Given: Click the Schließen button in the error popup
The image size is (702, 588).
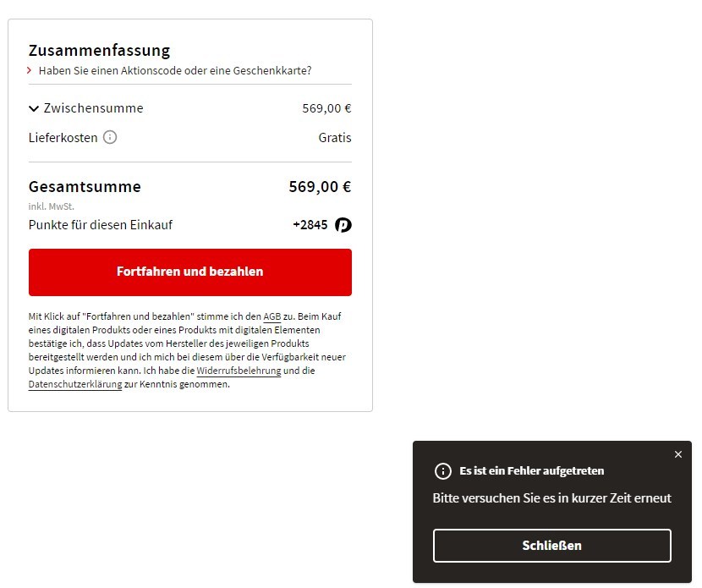Looking at the screenshot, I should (551, 546).
